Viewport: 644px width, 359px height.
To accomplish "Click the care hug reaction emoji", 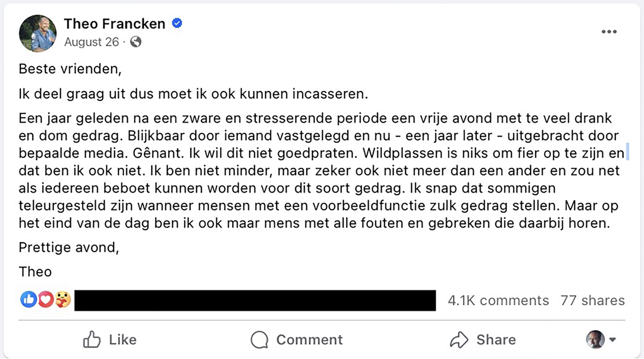I will tap(62, 299).
